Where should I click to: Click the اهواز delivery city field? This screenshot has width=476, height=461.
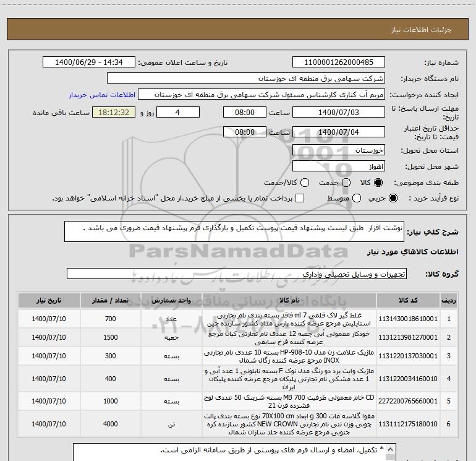339,166
